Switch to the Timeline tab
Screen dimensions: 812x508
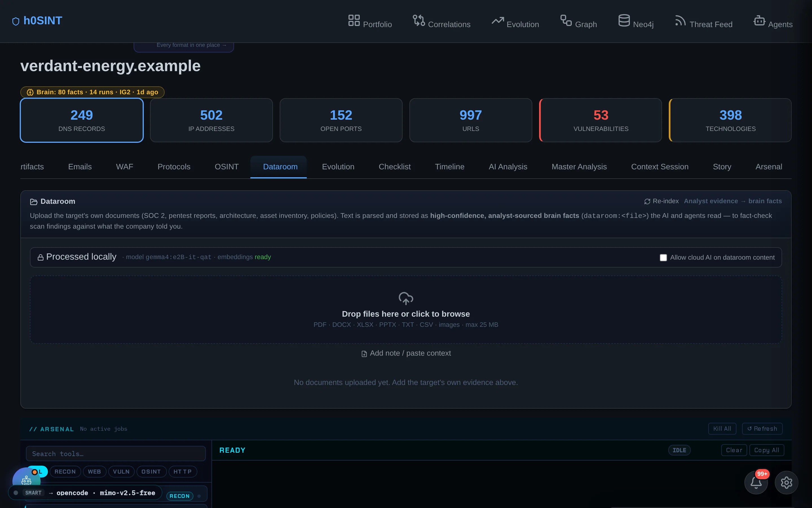coord(450,167)
